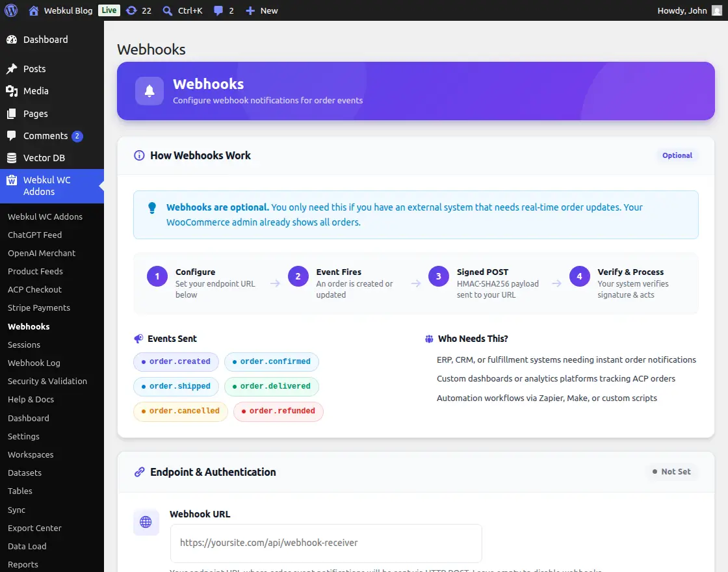Open comments via the speech bubble icon
The height and width of the screenshot is (572, 728).
[218, 10]
